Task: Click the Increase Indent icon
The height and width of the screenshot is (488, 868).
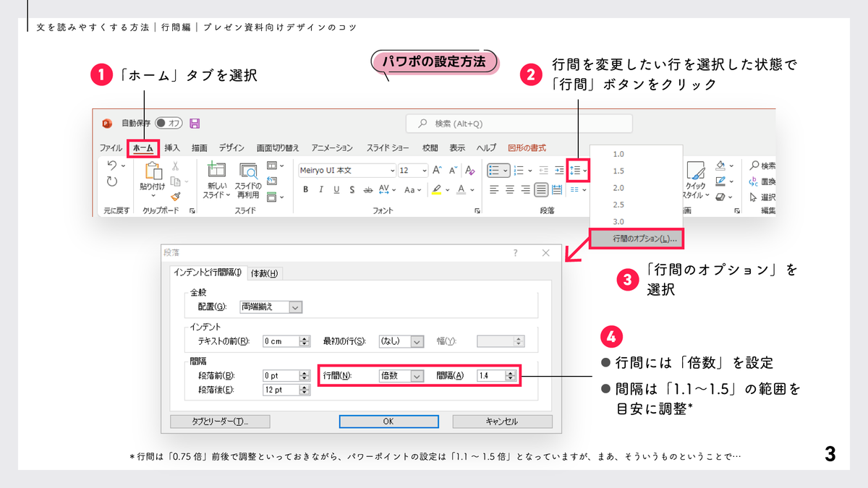Action: click(559, 171)
